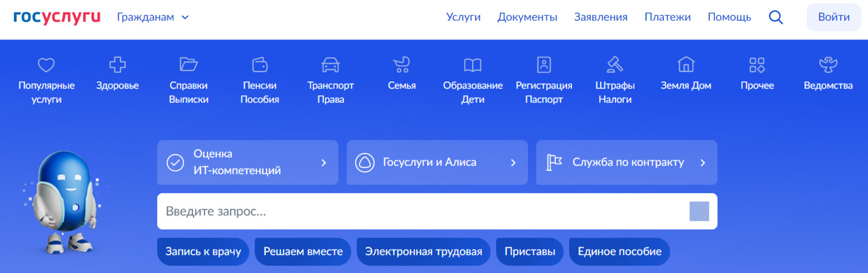
Task: Select the Решаем вместе quick chip
Action: click(x=303, y=252)
